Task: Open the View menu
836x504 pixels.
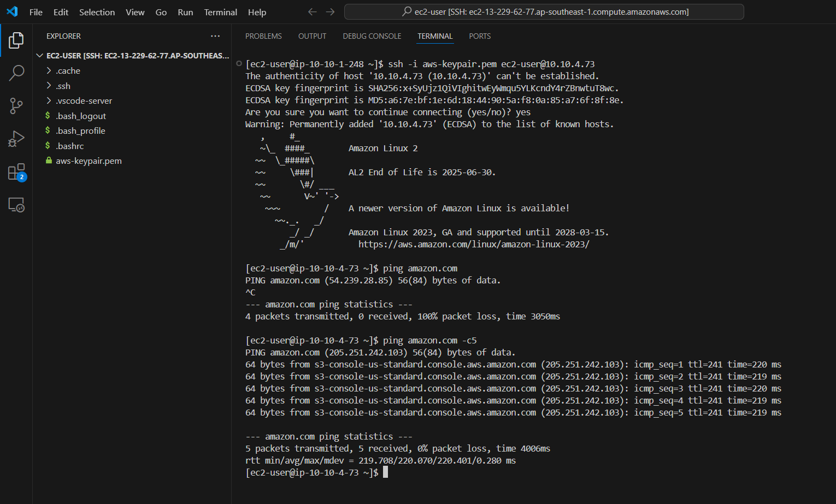Action: (x=135, y=12)
